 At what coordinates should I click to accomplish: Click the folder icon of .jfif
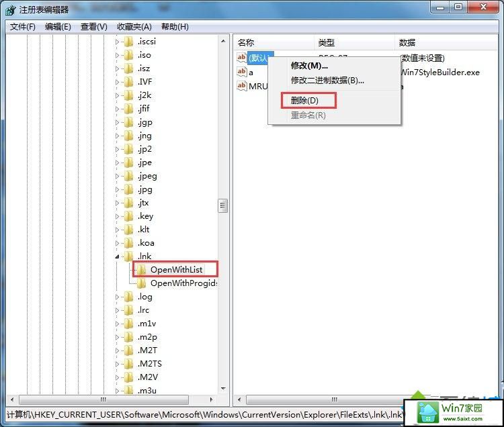pos(129,109)
